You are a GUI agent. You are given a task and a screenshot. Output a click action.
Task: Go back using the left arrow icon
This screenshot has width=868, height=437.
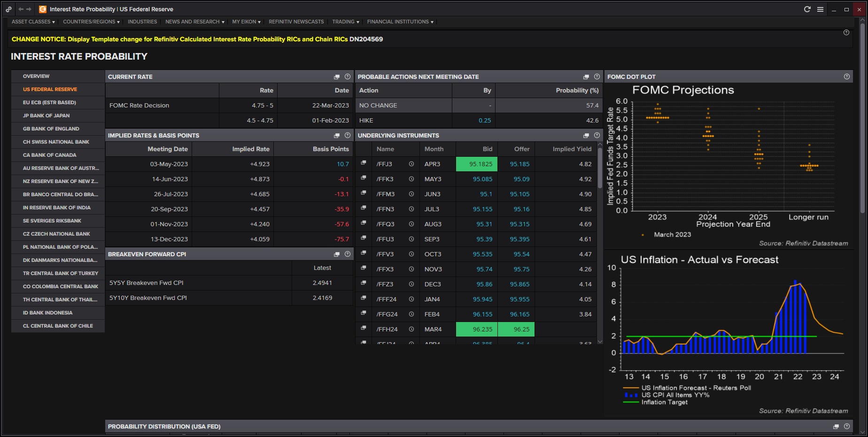[x=21, y=9]
